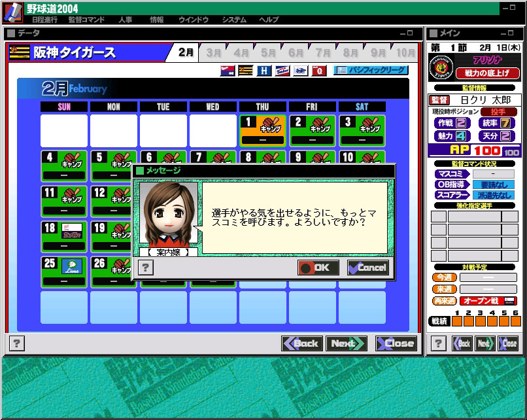This screenshot has width=527, height=420.
Task: Open the 10月 month tab
Action: 405,53
